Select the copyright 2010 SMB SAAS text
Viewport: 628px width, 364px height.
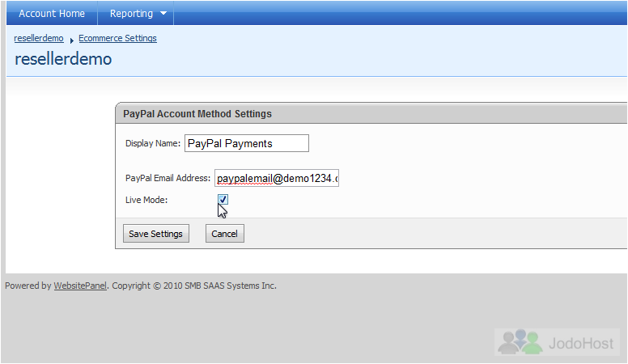194,286
